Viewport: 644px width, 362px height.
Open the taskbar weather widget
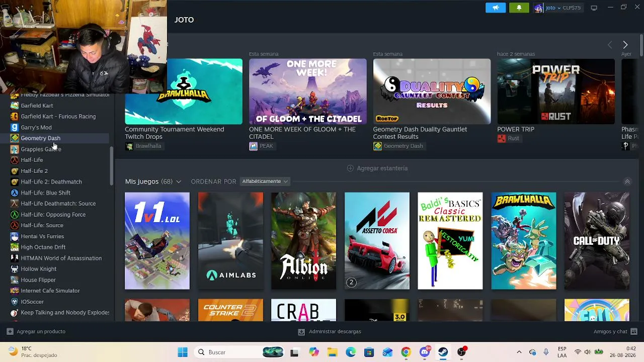[x=33, y=352]
